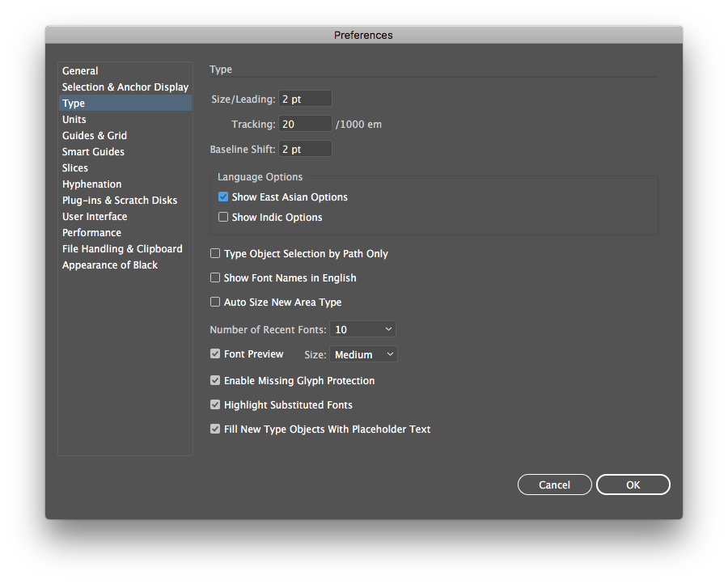
Task: Click the Size/Leading input field
Action: coord(305,99)
